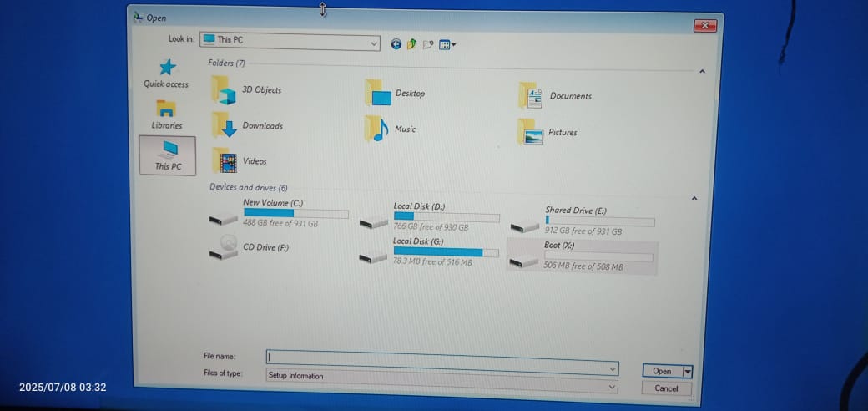Screen dimensions: 868x411
Task: Open the 3D Objects folder icon
Action: pos(224,89)
